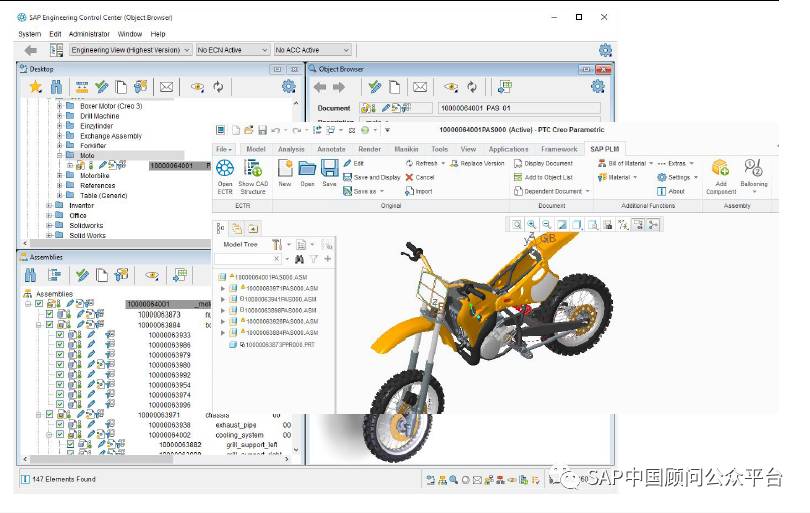Viewport: 810px width, 513px height.
Task: Open Bill of Material dropdown
Action: pyautogui.click(x=625, y=163)
